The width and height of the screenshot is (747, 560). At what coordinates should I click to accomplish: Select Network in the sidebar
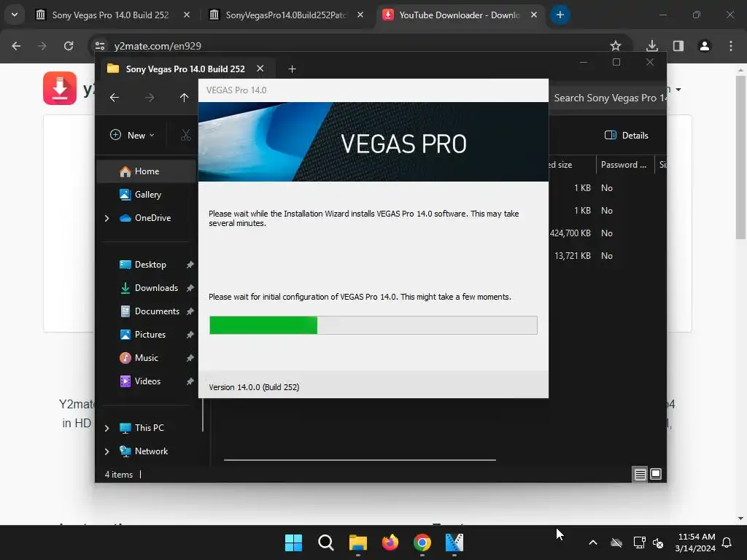[x=151, y=451]
